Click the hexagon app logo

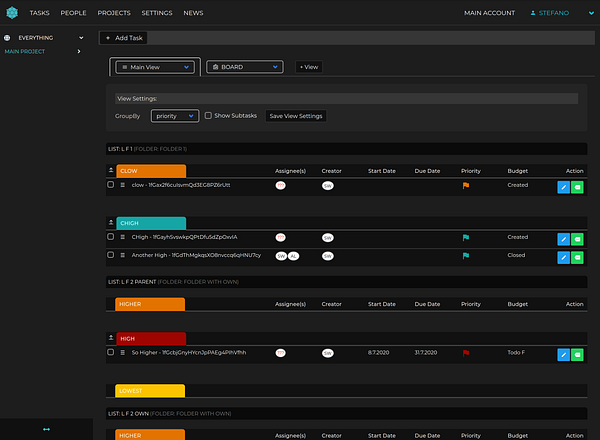coord(12,13)
